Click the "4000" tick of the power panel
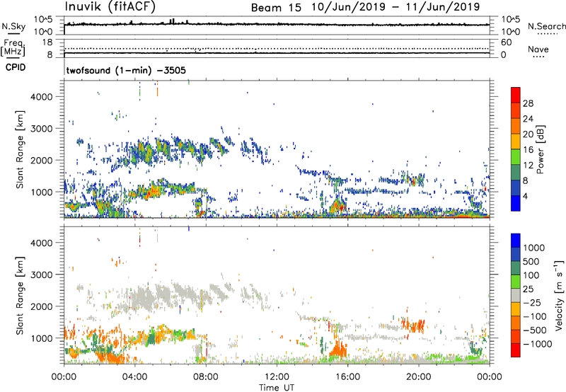 pos(42,97)
